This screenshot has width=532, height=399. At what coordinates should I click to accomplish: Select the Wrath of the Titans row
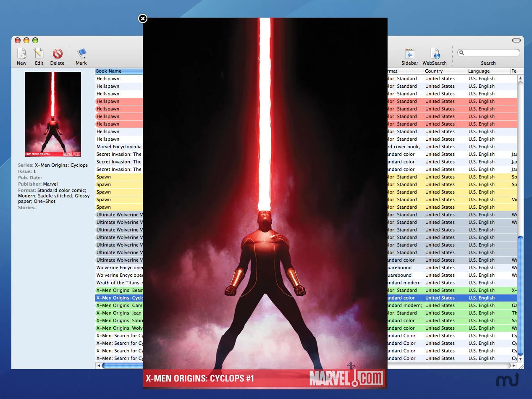pyautogui.click(x=119, y=283)
